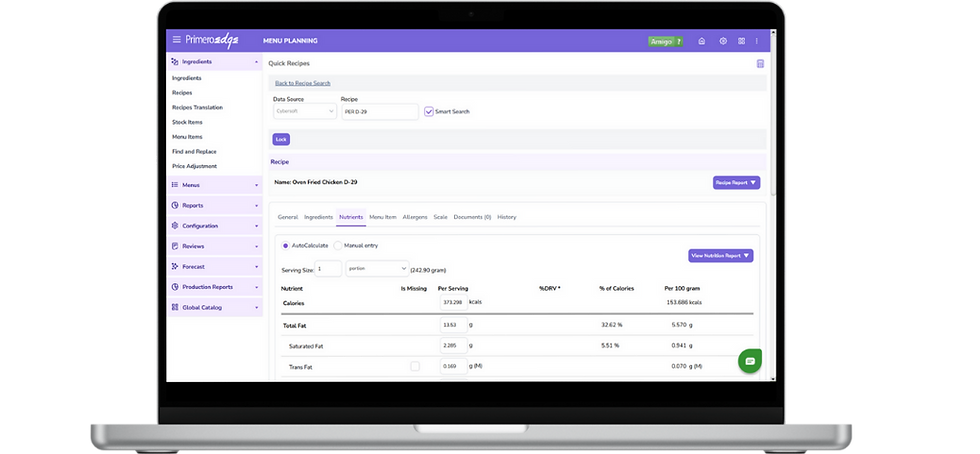This screenshot has width=980, height=454.
Task: Click the Recipe search input field
Action: click(380, 111)
